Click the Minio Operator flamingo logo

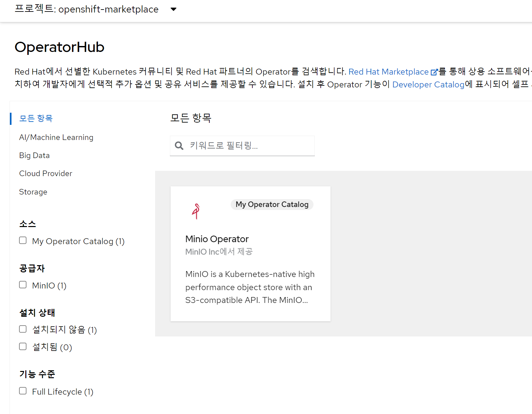pyautogui.click(x=196, y=211)
